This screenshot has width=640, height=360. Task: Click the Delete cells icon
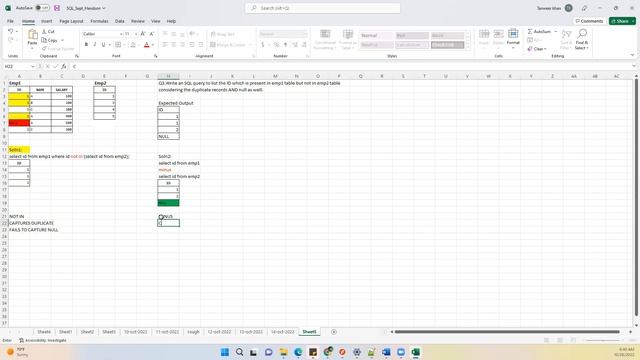pos(498,38)
